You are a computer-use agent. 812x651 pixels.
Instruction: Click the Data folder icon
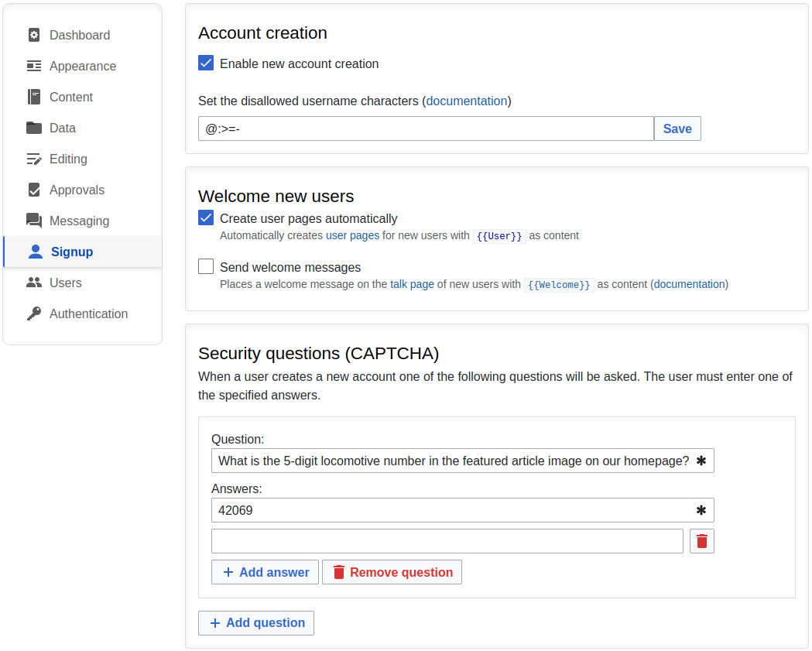tap(34, 128)
